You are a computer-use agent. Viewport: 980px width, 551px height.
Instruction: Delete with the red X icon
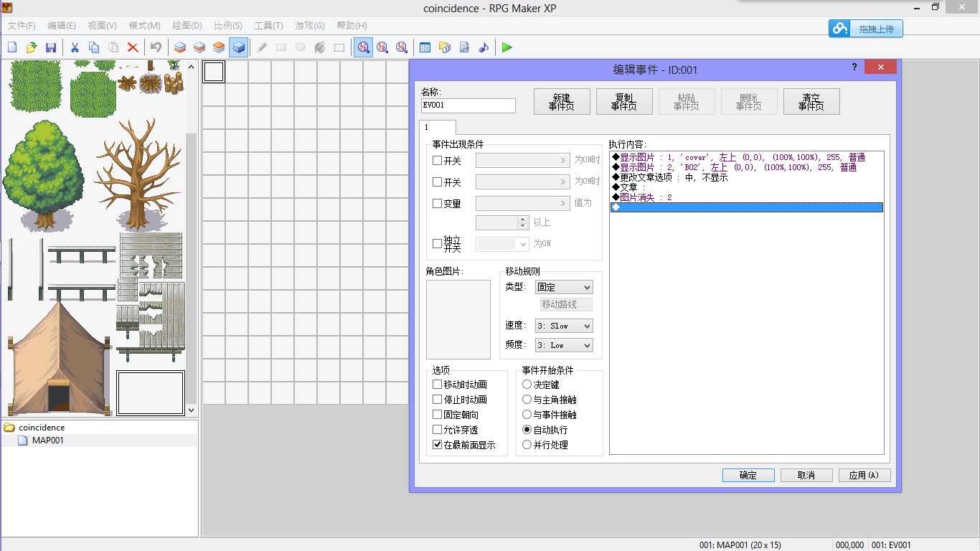pos(133,47)
